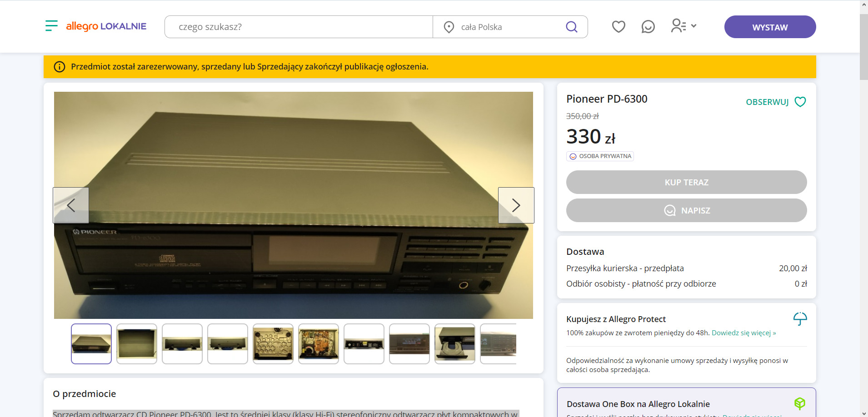Select second thumbnail showing top cover
868x417 pixels.
point(137,344)
